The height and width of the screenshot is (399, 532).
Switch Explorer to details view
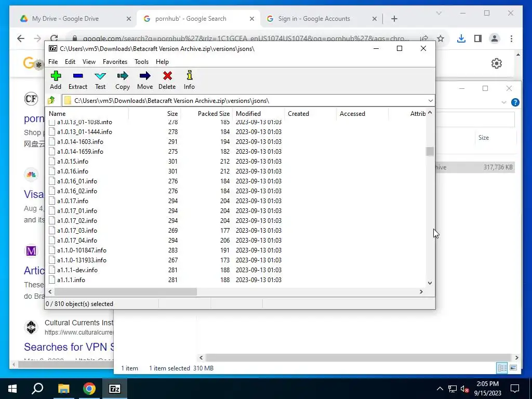point(502,368)
